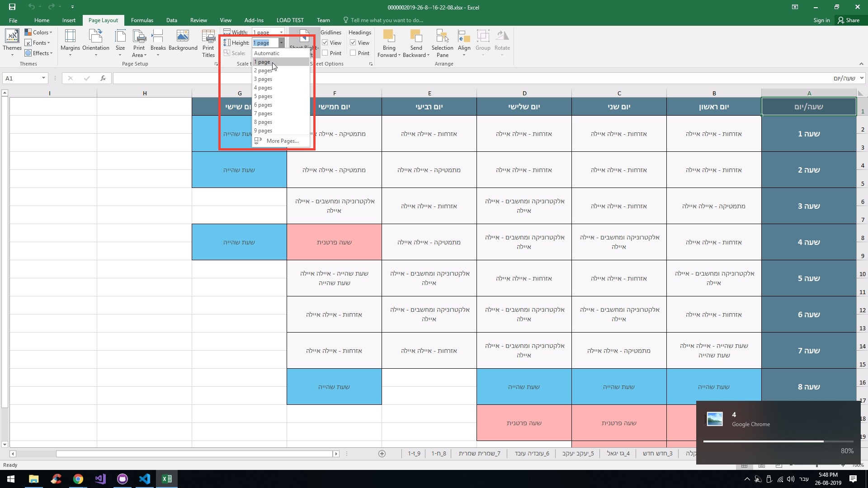This screenshot has width=868, height=488.
Task: Click the Share button
Action: tap(849, 20)
